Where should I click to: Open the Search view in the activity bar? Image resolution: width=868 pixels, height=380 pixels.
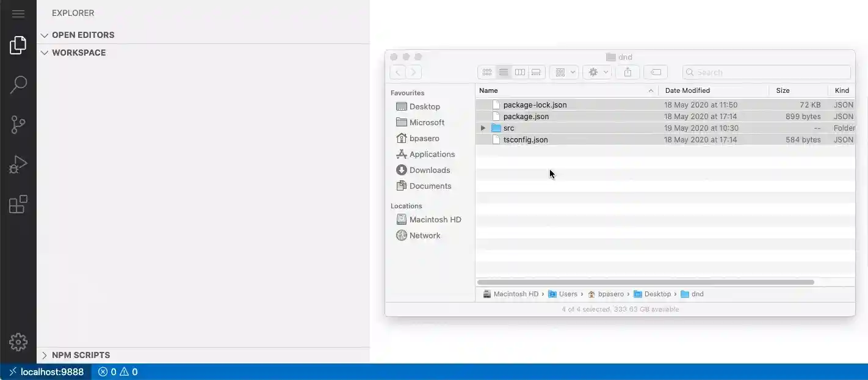(x=18, y=84)
